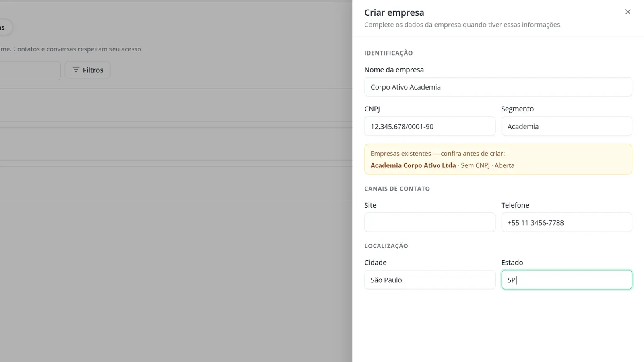Click the Criar empresa heading

point(394,12)
